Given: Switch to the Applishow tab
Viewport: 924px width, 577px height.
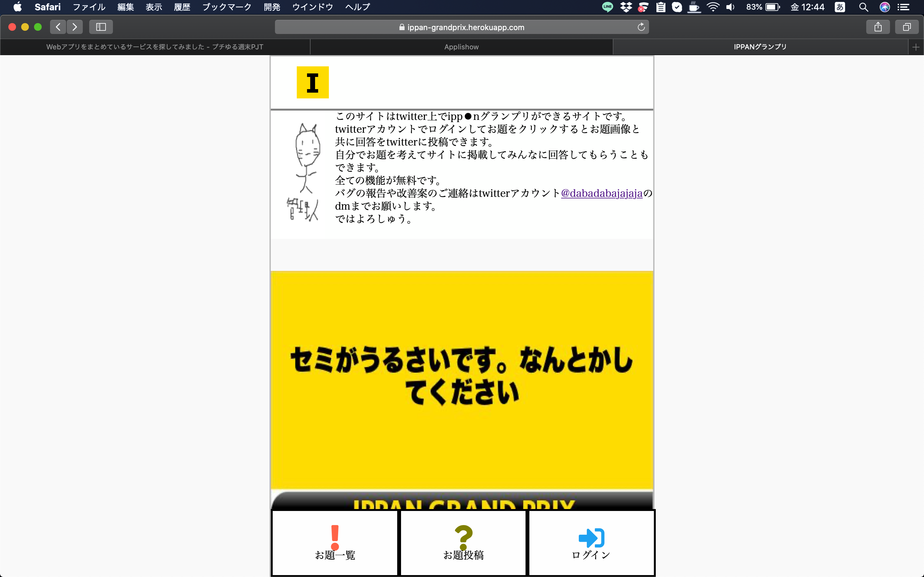Looking at the screenshot, I should (461, 46).
